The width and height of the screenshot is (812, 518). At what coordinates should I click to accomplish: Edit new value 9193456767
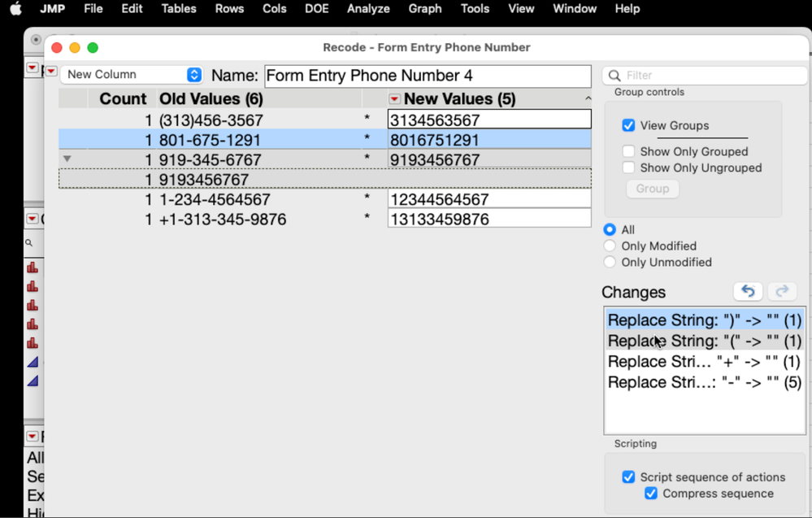tap(489, 159)
